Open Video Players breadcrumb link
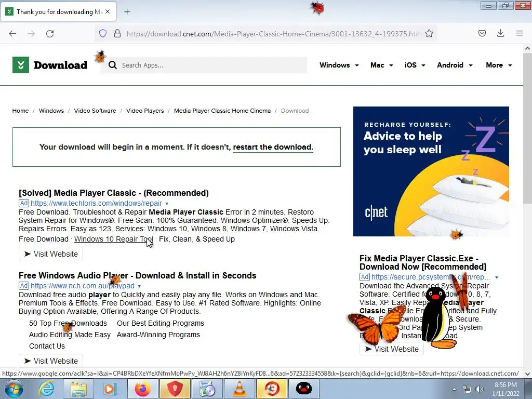Screen dimensions: 532x399 pyautogui.click(x=145, y=111)
